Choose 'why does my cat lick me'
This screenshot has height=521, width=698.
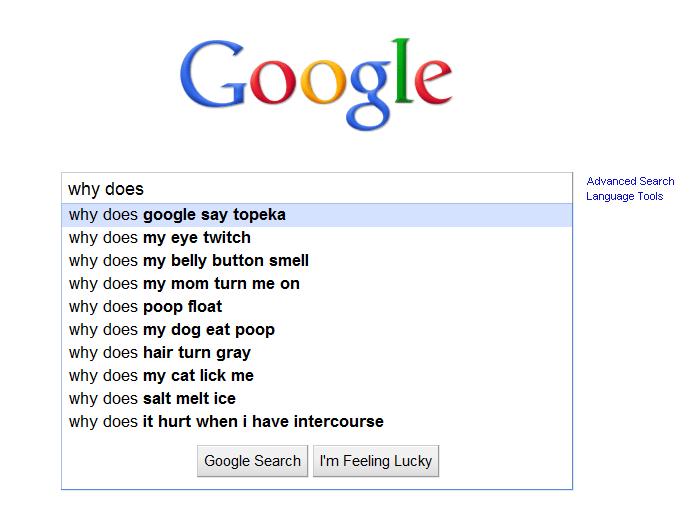[x=317, y=376]
